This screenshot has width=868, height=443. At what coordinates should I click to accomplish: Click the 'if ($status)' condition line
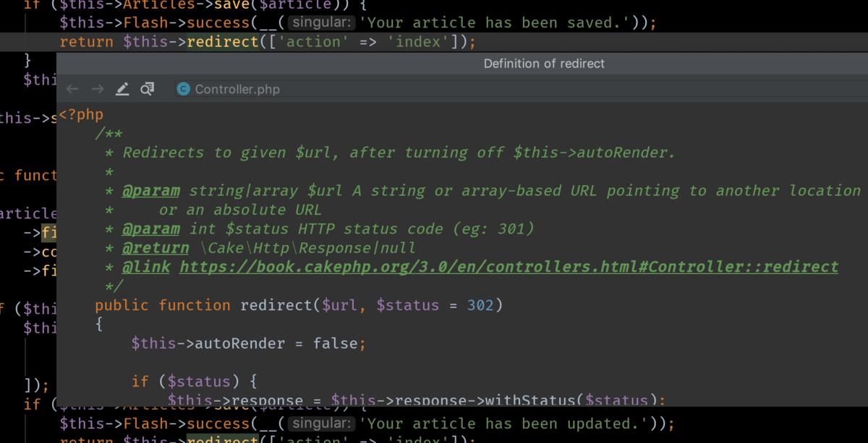click(194, 382)
